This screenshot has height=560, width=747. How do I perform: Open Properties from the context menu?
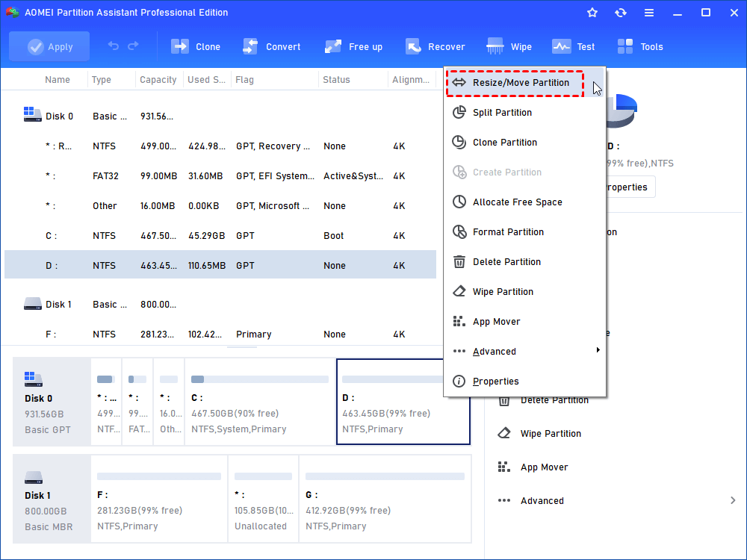coord(524,382)
